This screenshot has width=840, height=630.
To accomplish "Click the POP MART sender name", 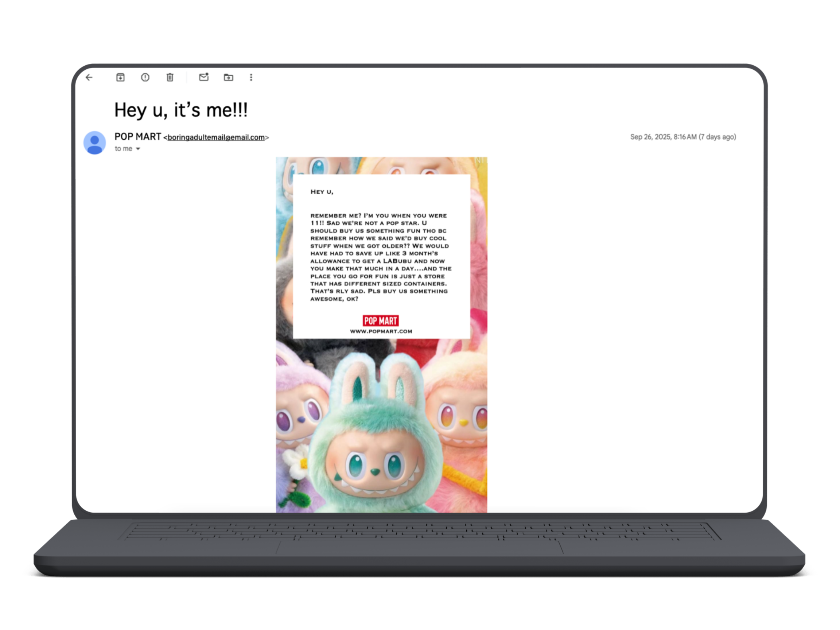I will click(137, 137).
